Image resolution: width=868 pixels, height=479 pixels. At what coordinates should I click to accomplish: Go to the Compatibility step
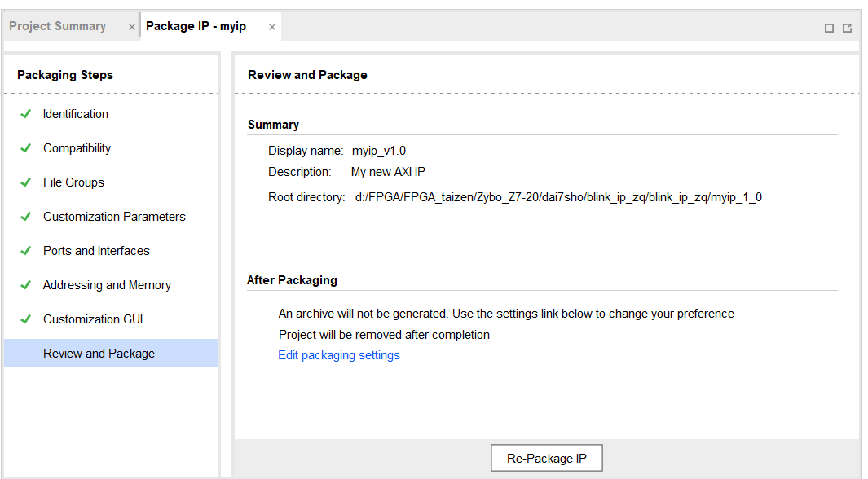[77, 148]
